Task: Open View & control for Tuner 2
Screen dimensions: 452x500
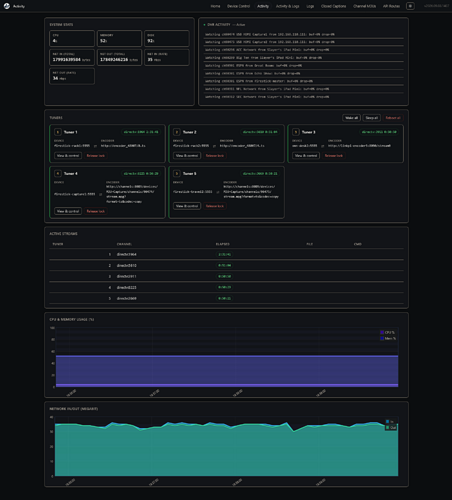Action: 187,156
